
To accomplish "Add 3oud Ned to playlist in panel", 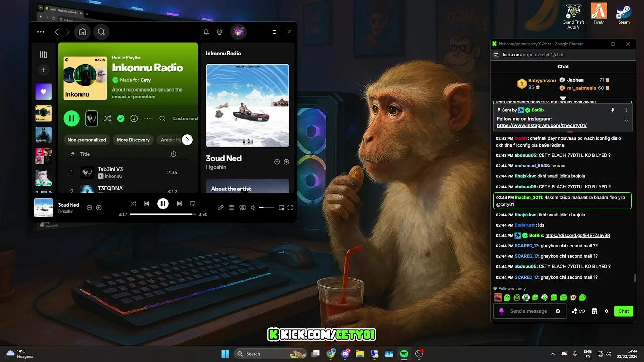I will point(286,162).
